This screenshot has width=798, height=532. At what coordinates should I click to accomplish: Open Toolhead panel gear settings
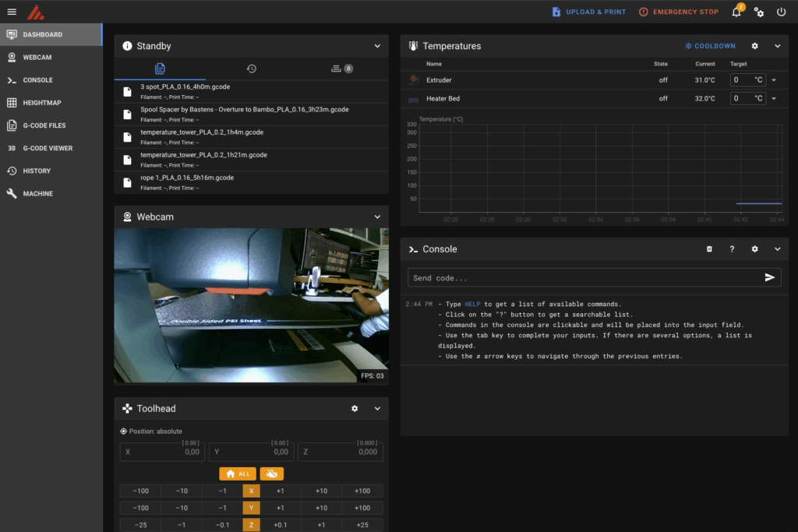pyautogui.click(x=355, y=408)
